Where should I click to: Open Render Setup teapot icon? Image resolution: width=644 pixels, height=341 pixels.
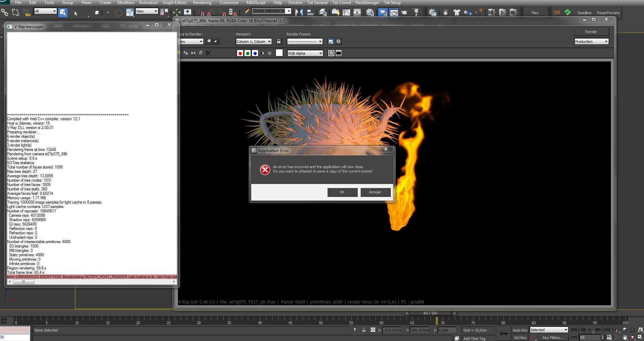383,12
